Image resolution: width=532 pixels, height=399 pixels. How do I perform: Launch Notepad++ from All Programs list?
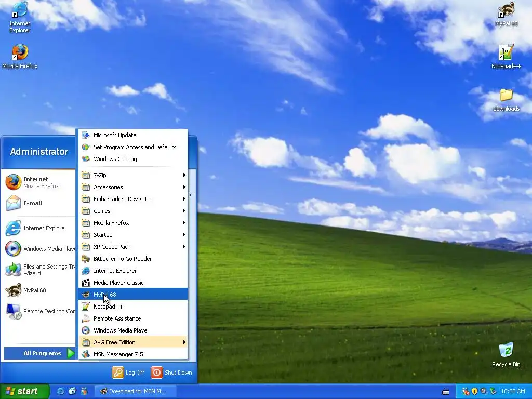133,307
